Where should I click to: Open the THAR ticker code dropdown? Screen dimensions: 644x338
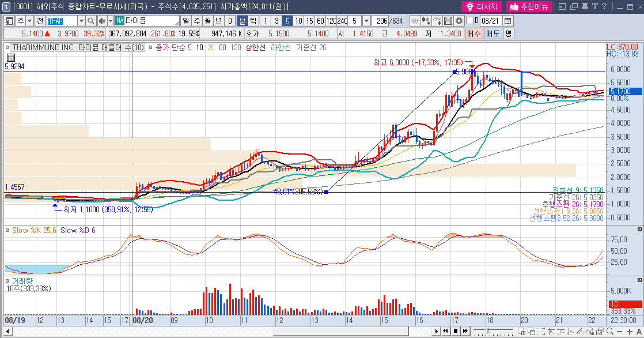pyautogui.click(x=81, y=21)
